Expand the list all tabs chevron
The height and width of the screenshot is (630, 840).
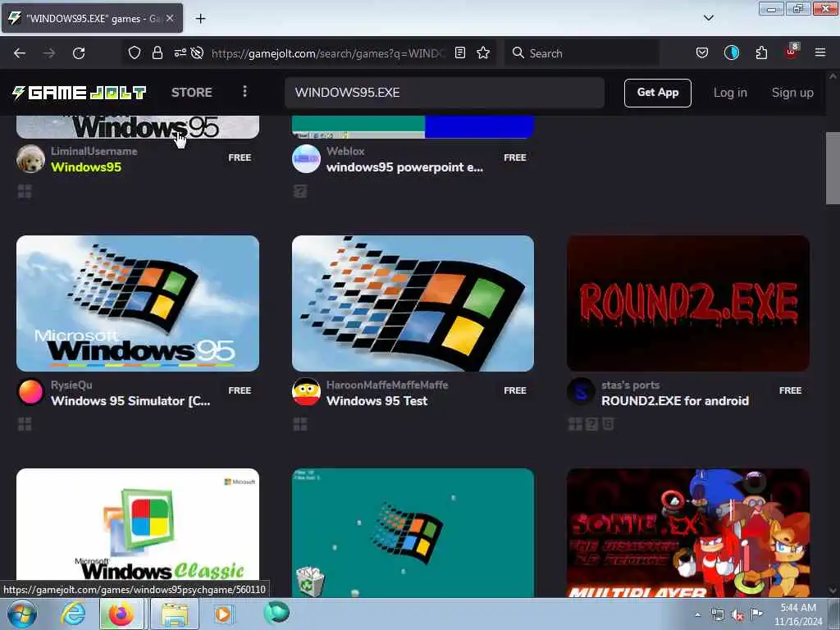pyautogui.click(x=708, y=18)
